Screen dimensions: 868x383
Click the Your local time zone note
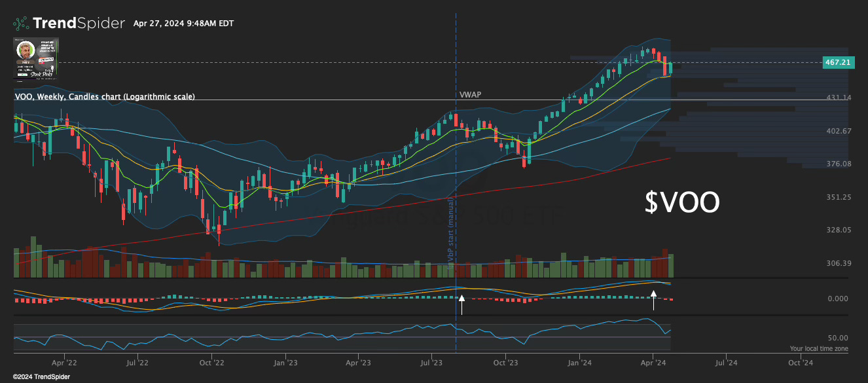(818, 349)
